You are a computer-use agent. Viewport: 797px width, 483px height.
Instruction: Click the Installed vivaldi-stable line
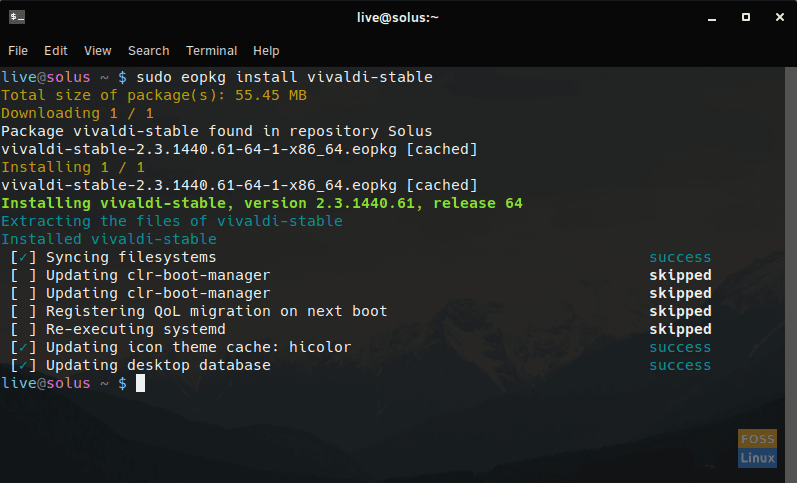click(x=109, y=239)
